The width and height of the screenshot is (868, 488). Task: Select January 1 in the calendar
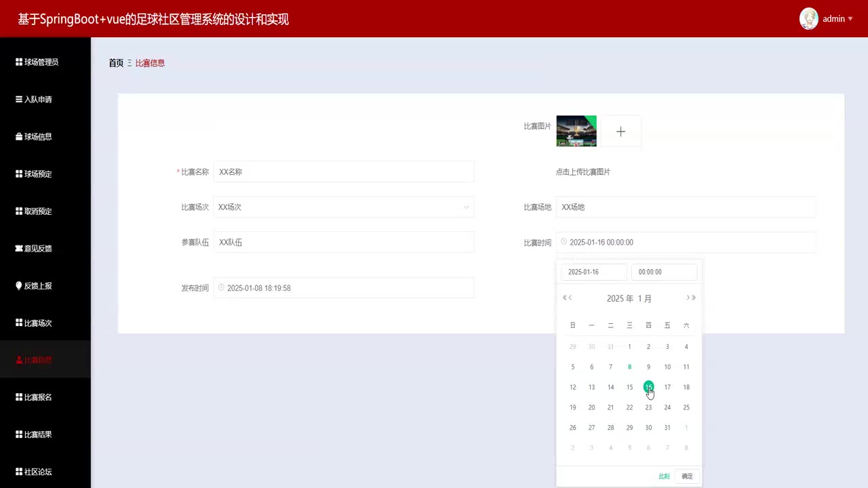click(629, 347)
